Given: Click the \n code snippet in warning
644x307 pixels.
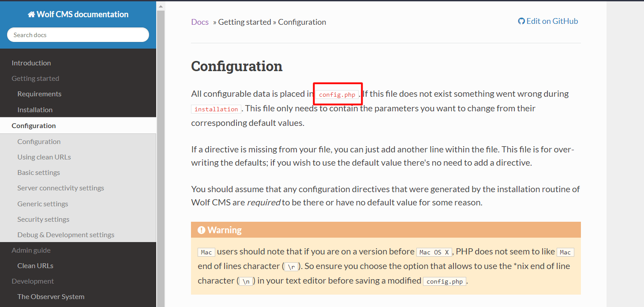Looking at the screenshot, I should 246,281.
